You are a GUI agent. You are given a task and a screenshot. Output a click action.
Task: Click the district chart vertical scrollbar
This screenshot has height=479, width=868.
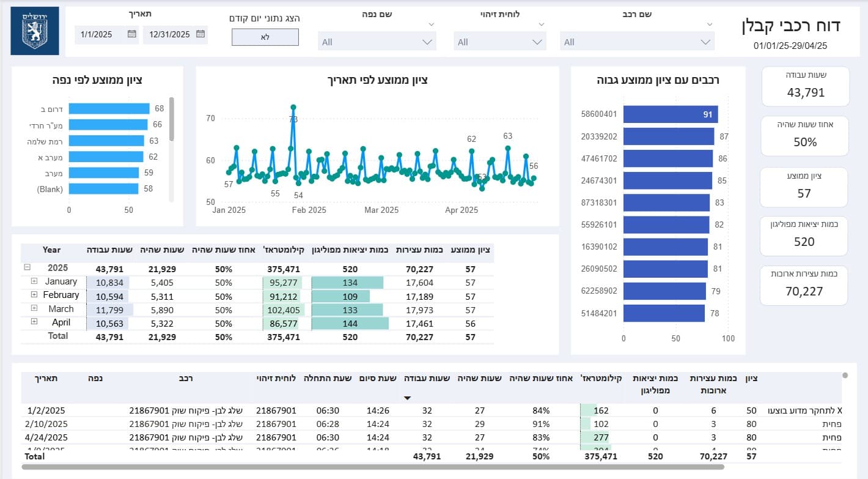(x=172, y=119)
